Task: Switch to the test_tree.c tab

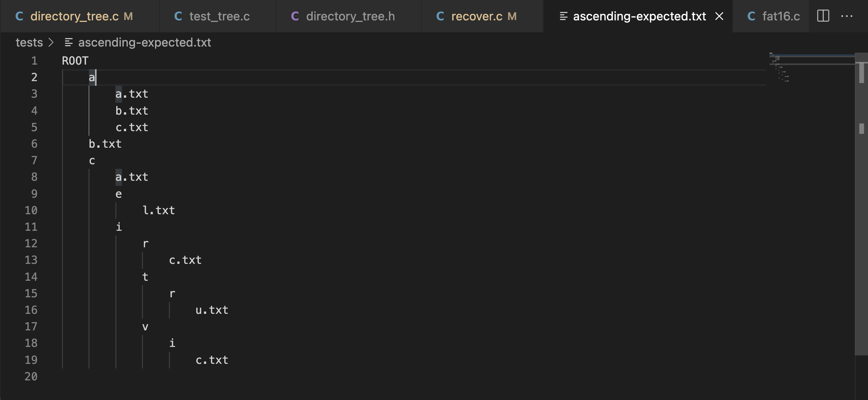Action: 219,16
